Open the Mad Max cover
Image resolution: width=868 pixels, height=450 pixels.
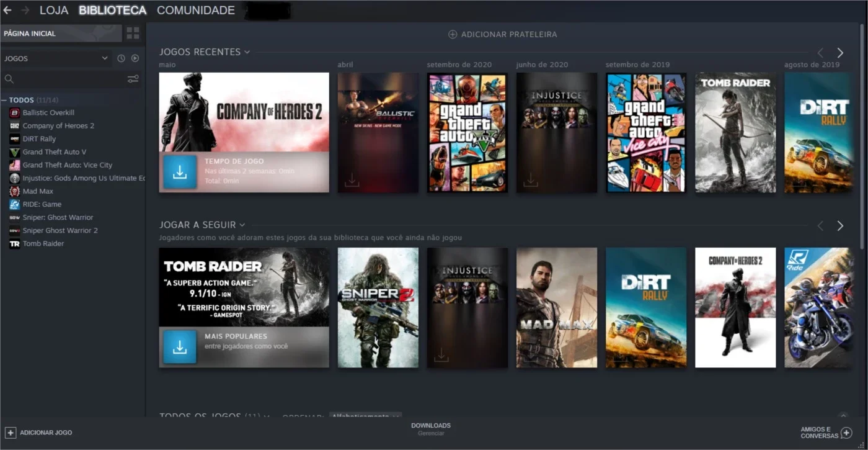[x=557, y=307]
